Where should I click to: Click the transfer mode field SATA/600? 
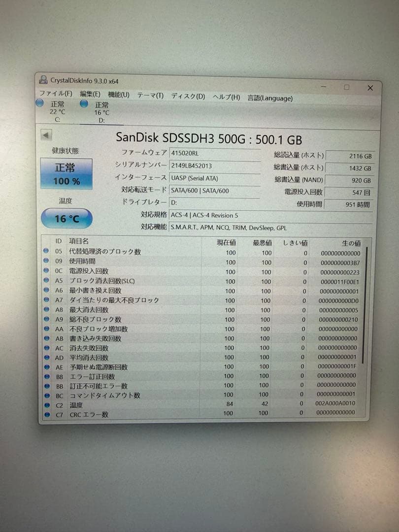tap(215, 191)
